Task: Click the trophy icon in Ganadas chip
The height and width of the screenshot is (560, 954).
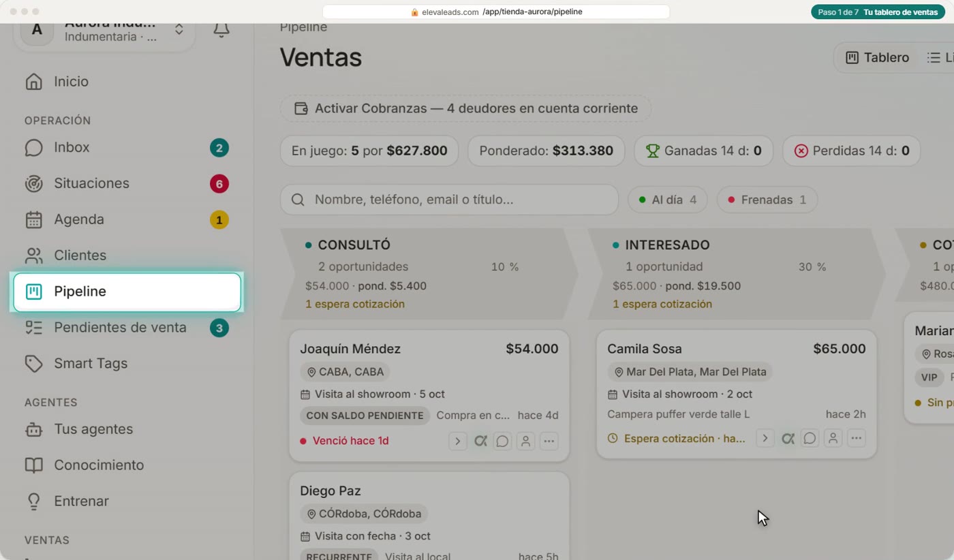Action: [x=653, y=151]
